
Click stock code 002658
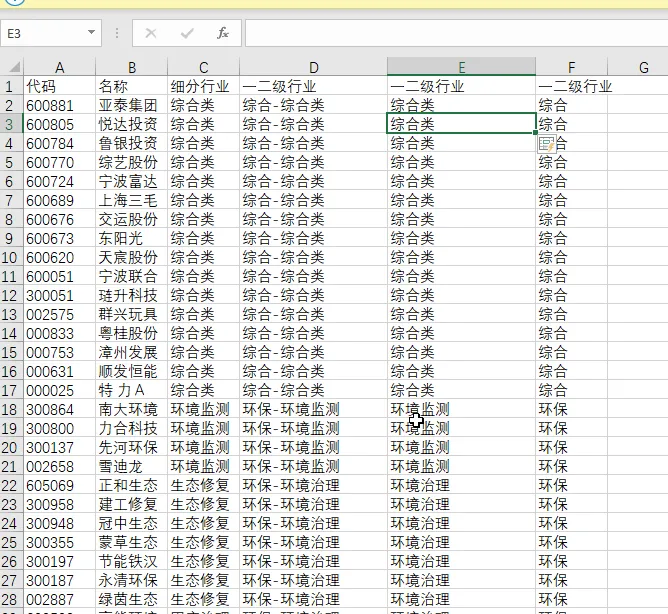click(60, 467)
